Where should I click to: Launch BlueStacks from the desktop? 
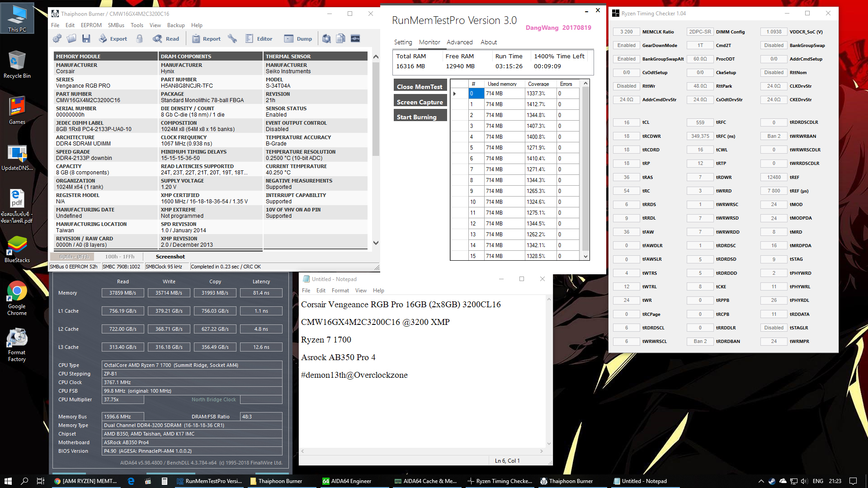pos(17,249)
